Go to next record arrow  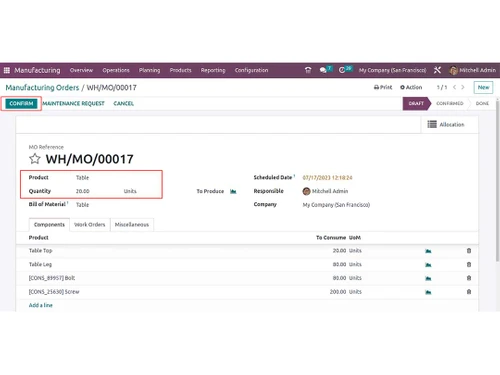tap(463, 87)
